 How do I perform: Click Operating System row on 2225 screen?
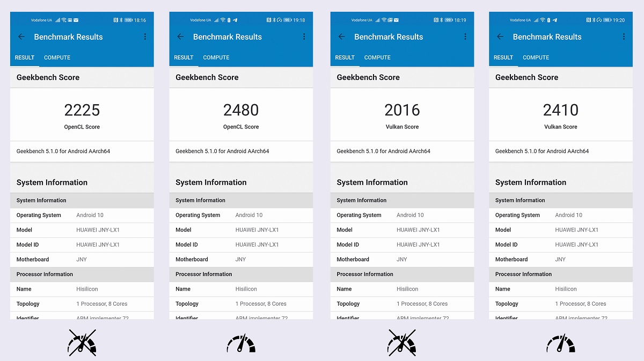(x=82, y=215)
